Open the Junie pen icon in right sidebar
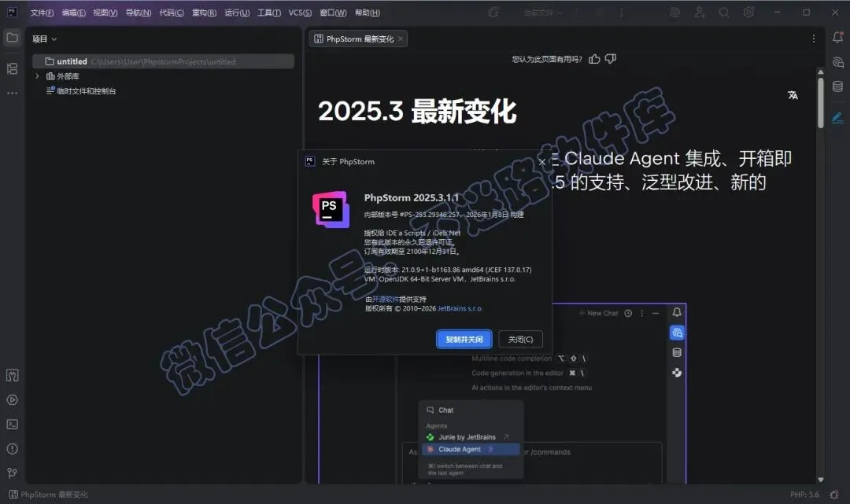Viewport: 850px width, 504px height. click(837, 117)
